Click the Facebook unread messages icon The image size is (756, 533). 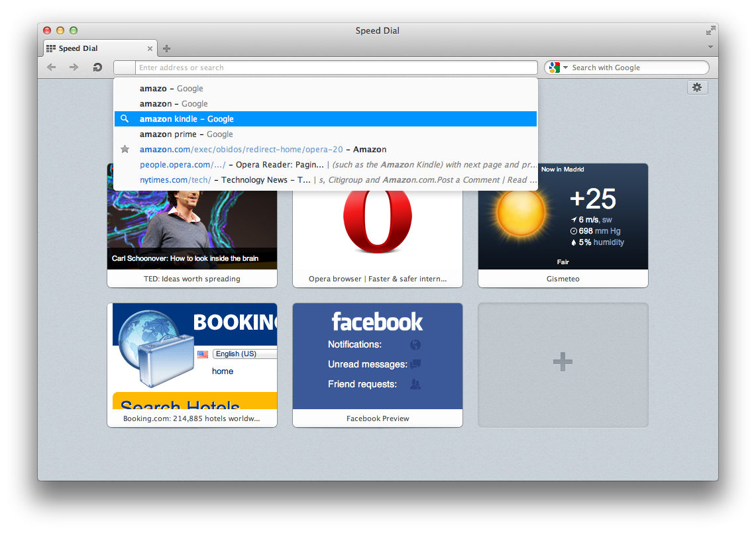tap(417, 363)
